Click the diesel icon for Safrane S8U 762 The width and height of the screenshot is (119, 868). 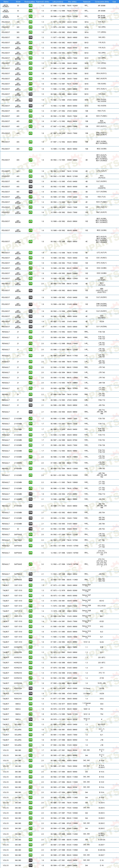(x=30, y=580)
